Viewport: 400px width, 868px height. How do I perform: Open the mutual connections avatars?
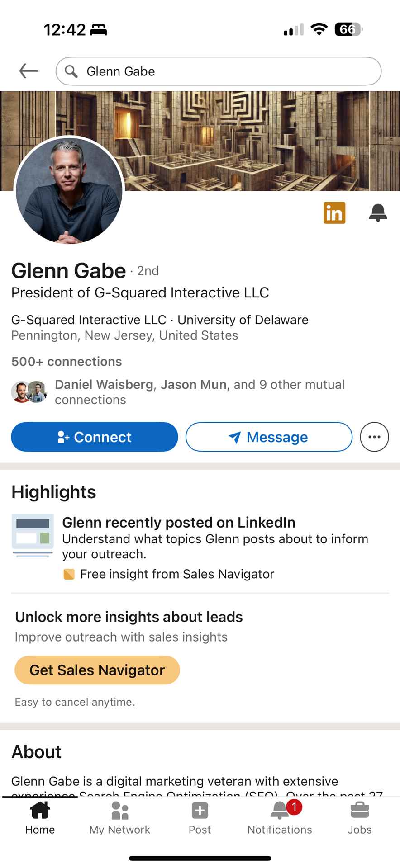click(29, 392)
